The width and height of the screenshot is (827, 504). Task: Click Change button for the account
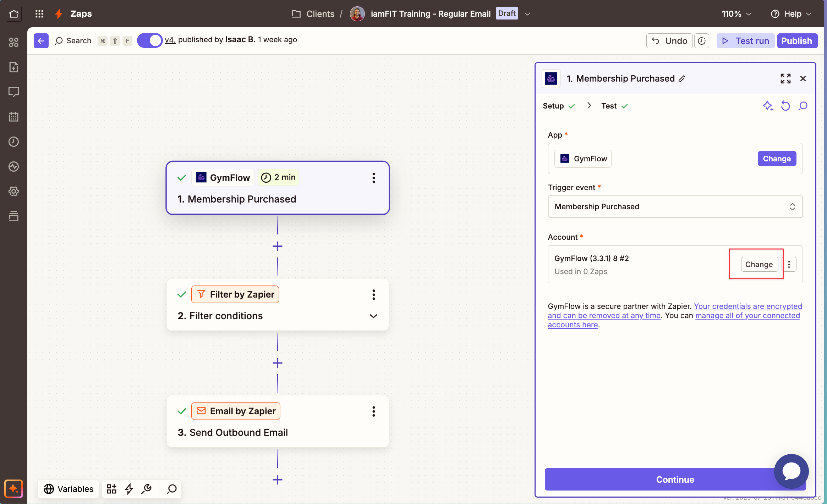759,264
